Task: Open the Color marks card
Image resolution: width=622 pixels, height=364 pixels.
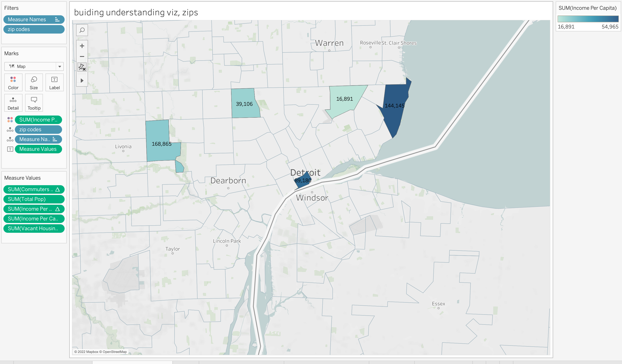Action: click(x=13, y=83)
